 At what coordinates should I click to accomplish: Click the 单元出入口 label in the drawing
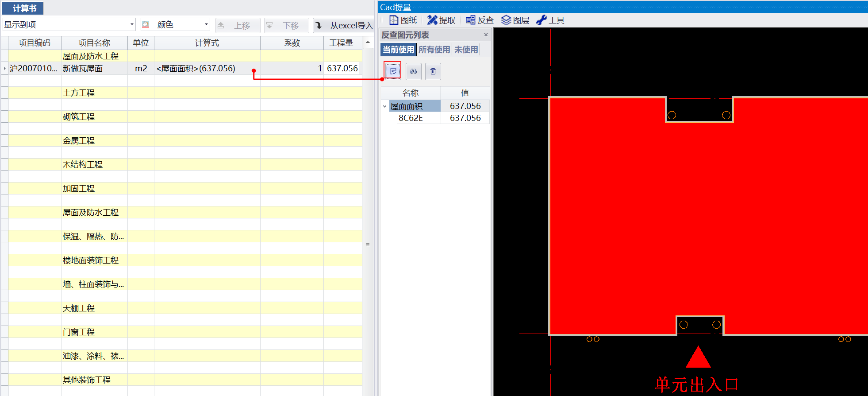(x=696, y=384)
